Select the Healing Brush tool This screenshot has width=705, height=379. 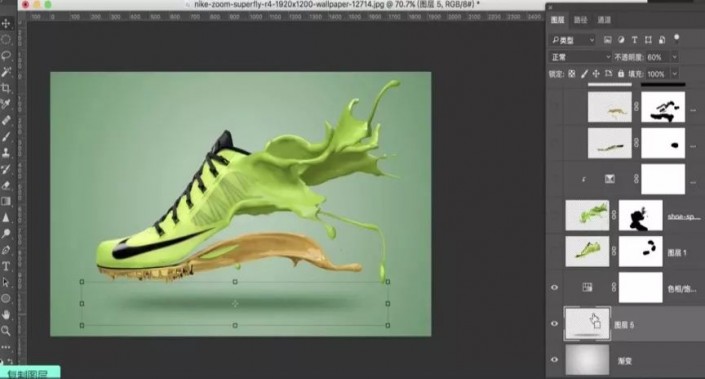click(6, 120)
